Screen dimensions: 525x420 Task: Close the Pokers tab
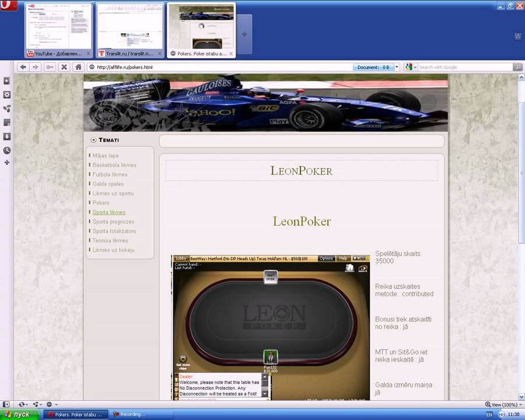pos(232,54)
